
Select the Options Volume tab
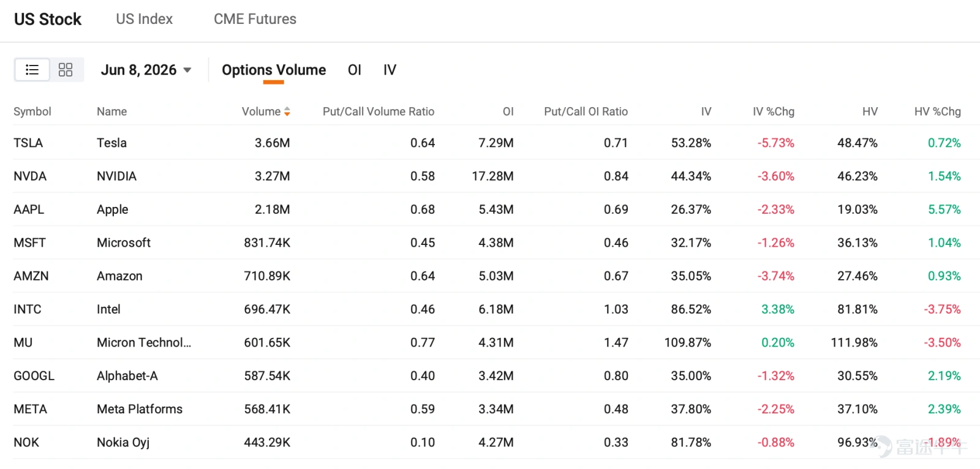pos(274,70)
